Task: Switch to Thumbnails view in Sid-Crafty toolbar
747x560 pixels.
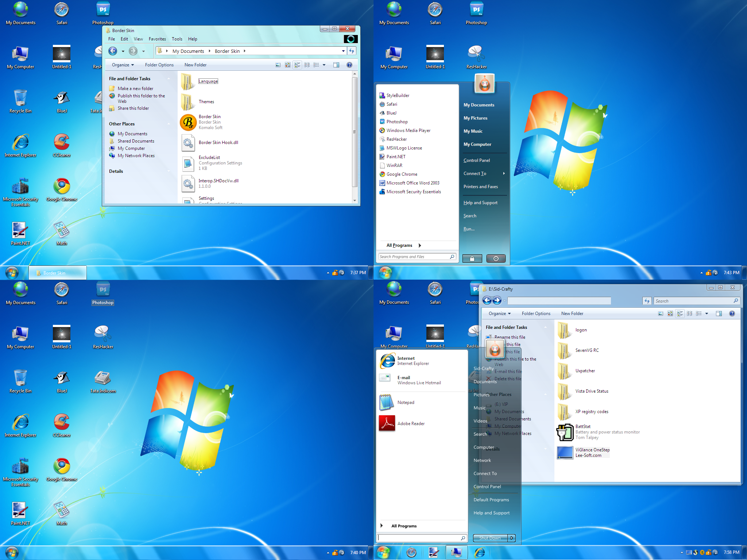Action: click(670, 314)
